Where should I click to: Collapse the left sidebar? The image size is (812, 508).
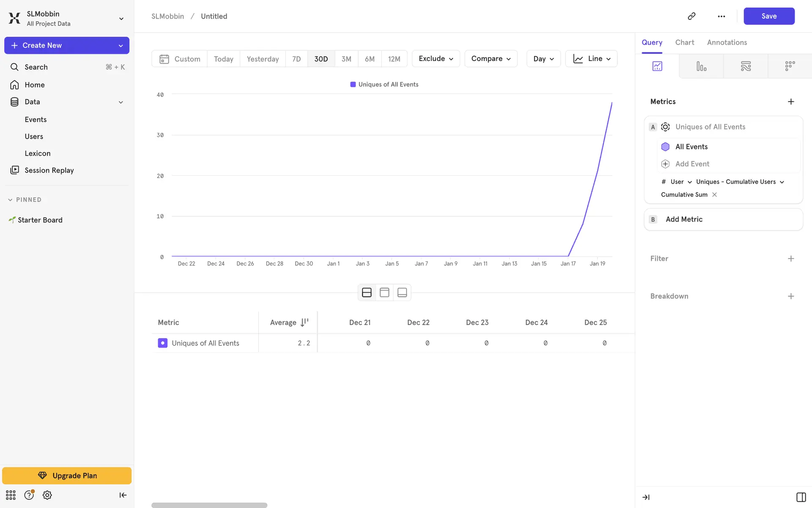(x=123, y=495)
